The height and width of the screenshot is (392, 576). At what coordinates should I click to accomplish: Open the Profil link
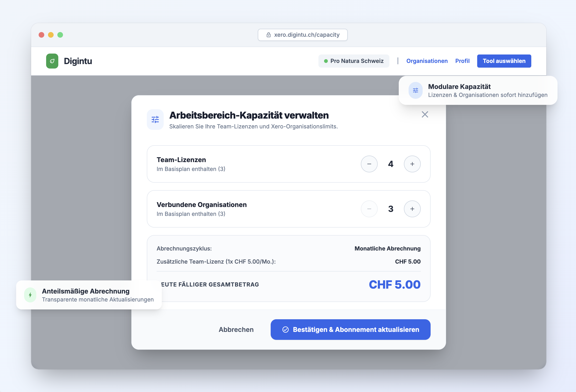(x=462, y=61)
